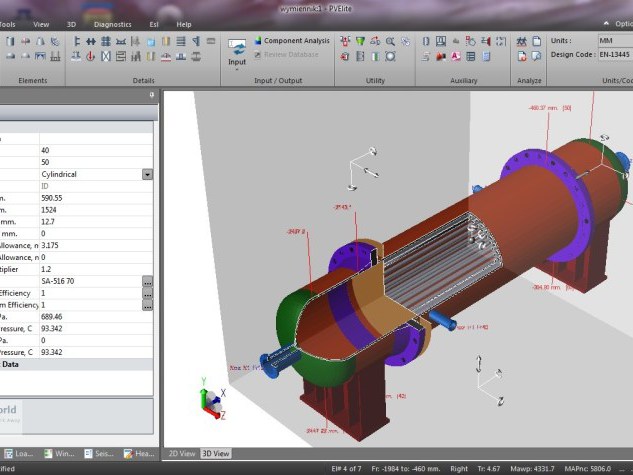Click the first icon in Utility group
This screenshot has height=475, width=633.
click(344, 42)
